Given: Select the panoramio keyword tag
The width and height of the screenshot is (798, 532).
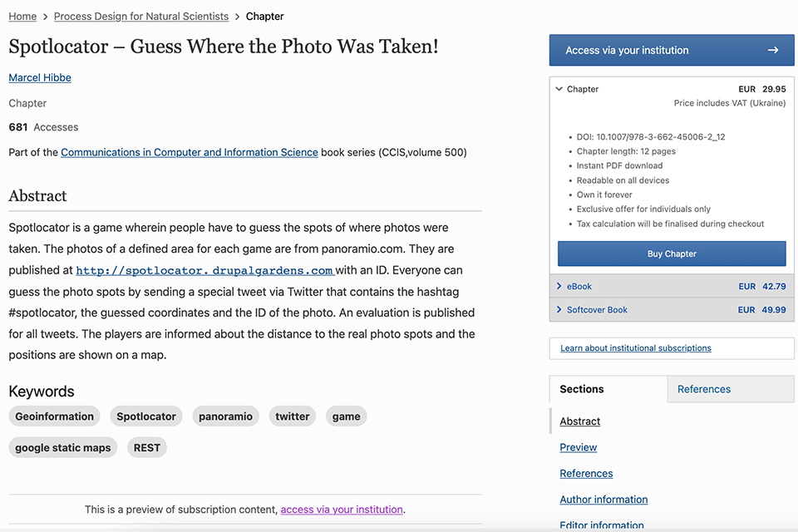Looking at the screenshot, I should point(225,416).
